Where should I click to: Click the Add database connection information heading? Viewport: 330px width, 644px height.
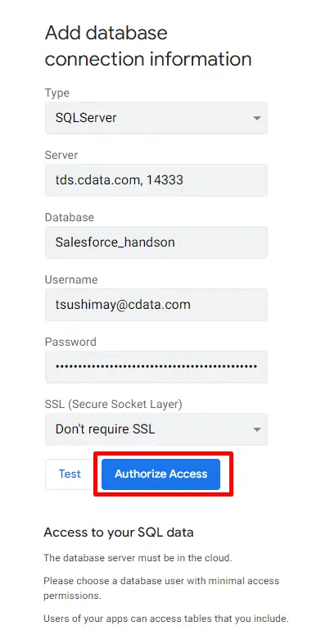148,46
